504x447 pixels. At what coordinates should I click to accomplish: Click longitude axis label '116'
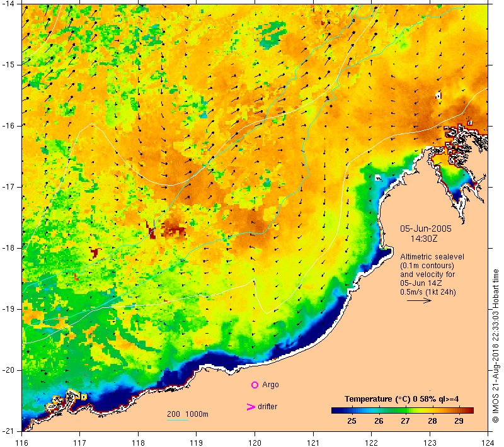(21, 443)
